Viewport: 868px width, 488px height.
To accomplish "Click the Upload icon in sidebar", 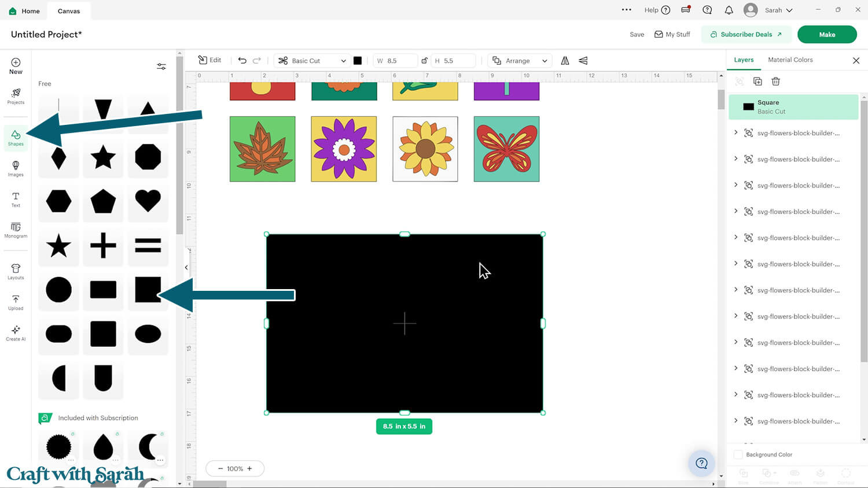I will point(16,302).
